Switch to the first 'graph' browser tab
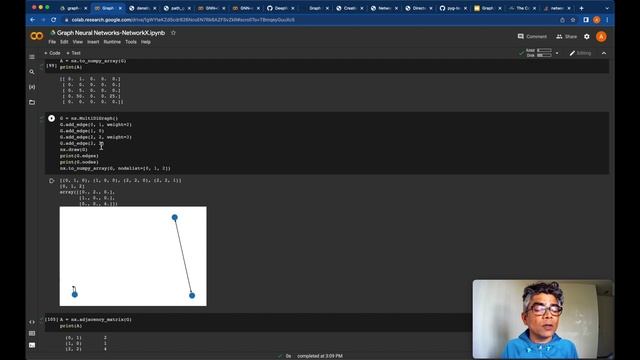Viewport: 640px width, 360px height. click(x=73, y=8)
